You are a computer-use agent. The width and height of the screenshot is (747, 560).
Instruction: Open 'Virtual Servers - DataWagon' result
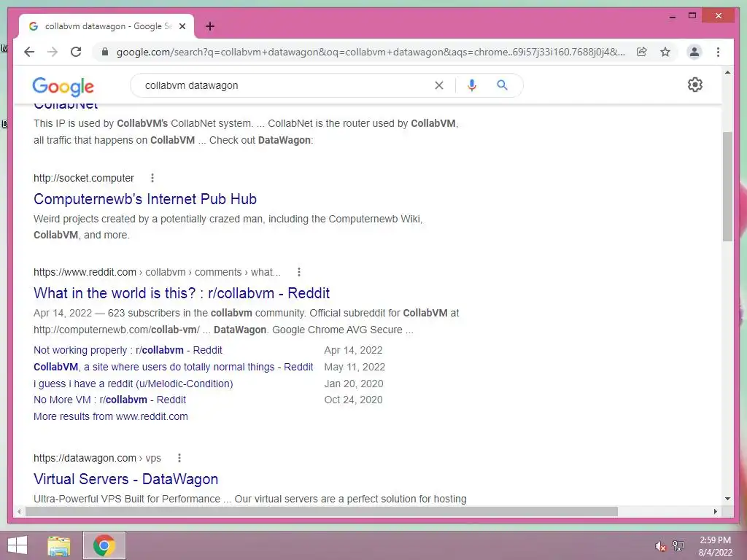click(125, 479)
